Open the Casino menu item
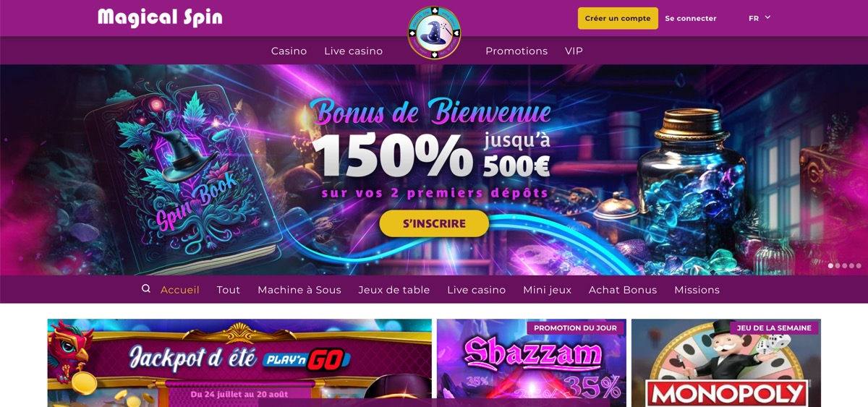Screen dimensions: 868x407 click(289, 51)
